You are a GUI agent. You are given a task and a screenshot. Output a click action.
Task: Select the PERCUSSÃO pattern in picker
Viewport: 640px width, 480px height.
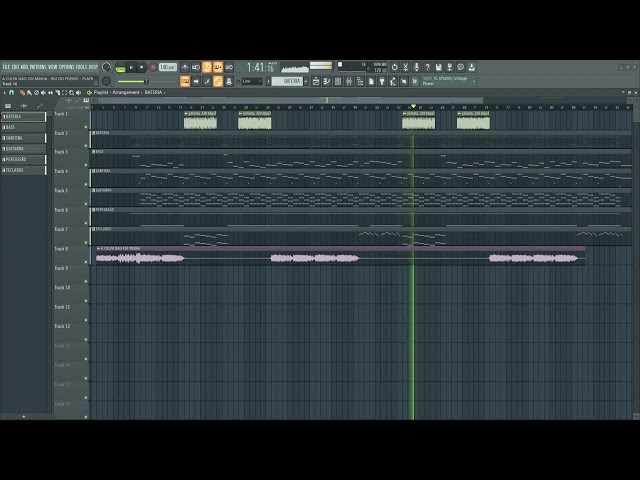[x=24, y=159]
